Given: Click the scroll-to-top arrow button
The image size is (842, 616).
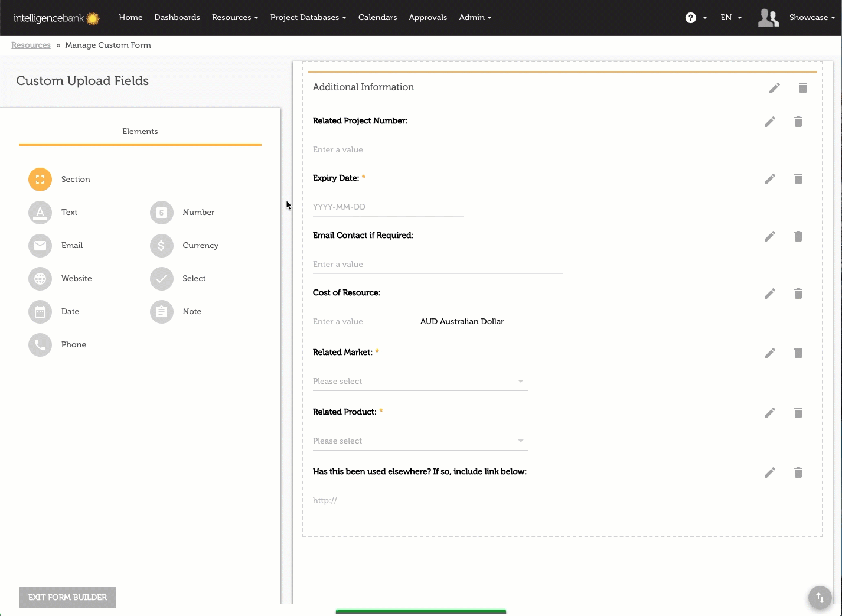Looking at the screenshot, I should (820, 597).
